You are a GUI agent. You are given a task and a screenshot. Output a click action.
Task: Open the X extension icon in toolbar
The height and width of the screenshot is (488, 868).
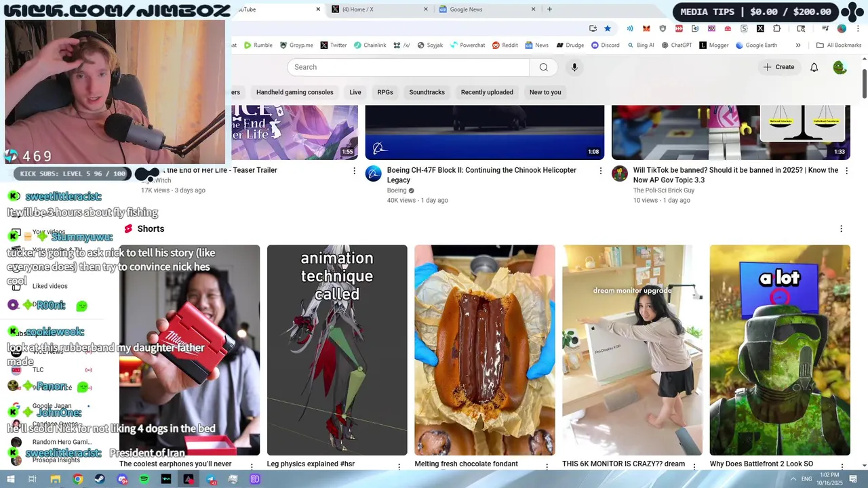760,28
